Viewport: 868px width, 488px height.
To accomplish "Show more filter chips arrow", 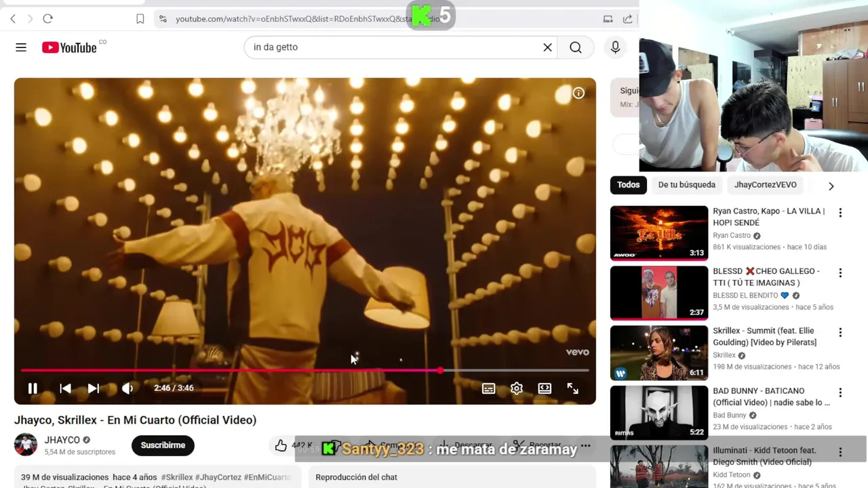I will (831, 186).
